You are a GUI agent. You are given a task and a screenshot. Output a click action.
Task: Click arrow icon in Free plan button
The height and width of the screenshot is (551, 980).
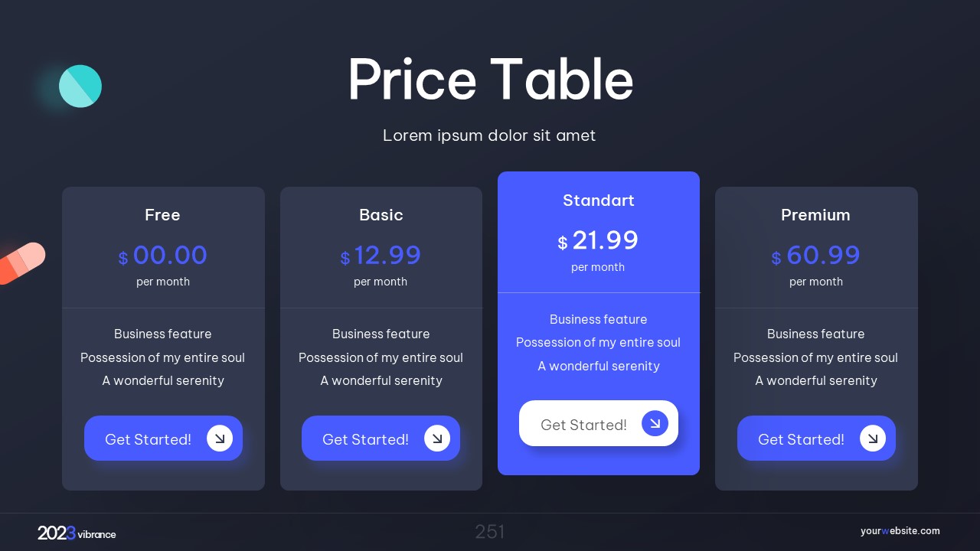[220, 439]
